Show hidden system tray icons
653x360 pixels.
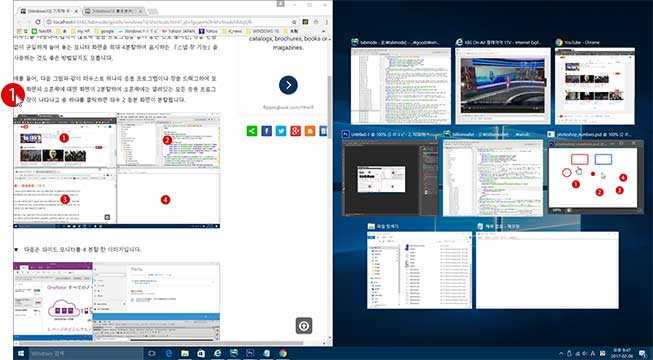click(561, 353)
